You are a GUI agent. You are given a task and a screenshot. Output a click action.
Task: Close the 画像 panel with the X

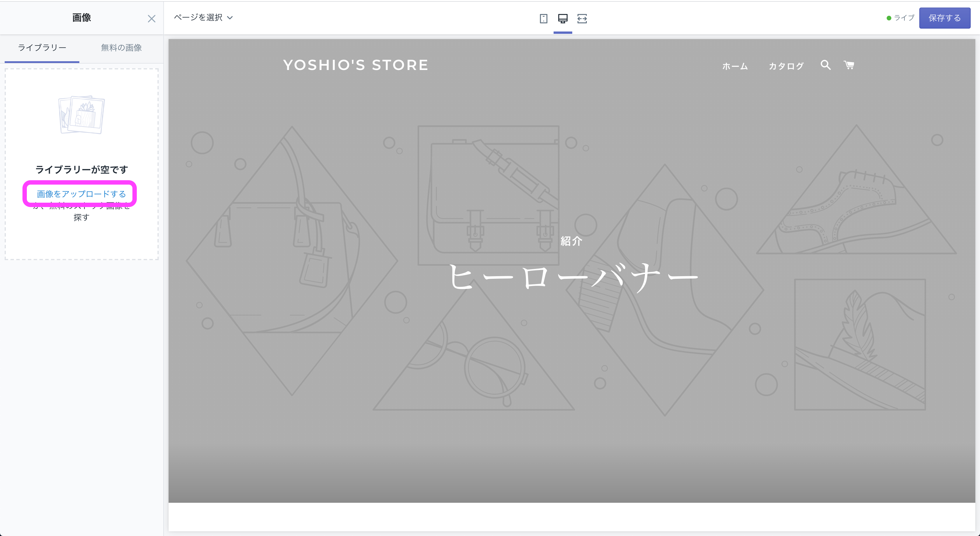point(151,18)
